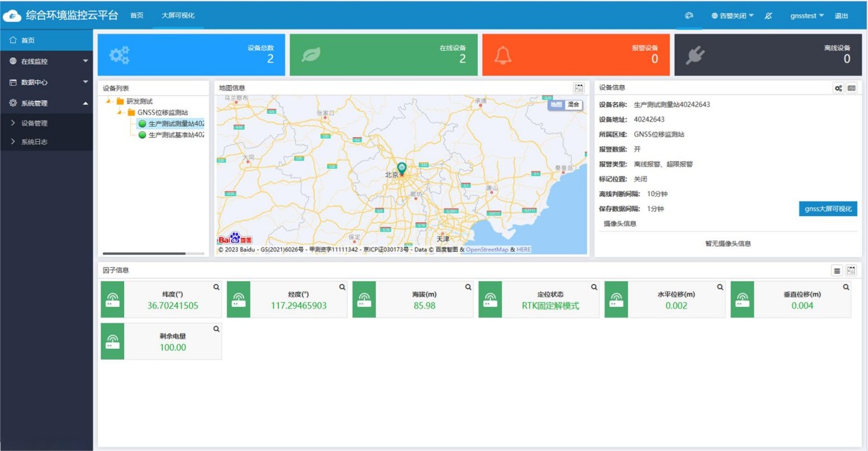
Task: Switch to the 大屏可视化 tab
Action: (x=178, y=16)
